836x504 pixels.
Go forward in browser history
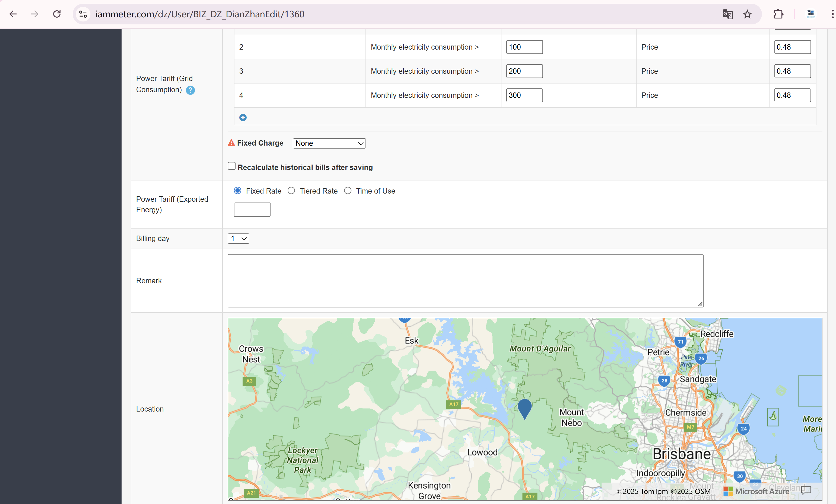click(x=35, y=14)
